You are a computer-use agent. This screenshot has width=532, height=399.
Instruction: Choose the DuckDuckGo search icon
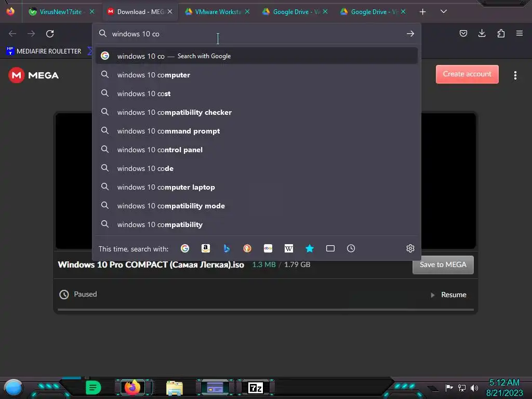pos(247,248)
